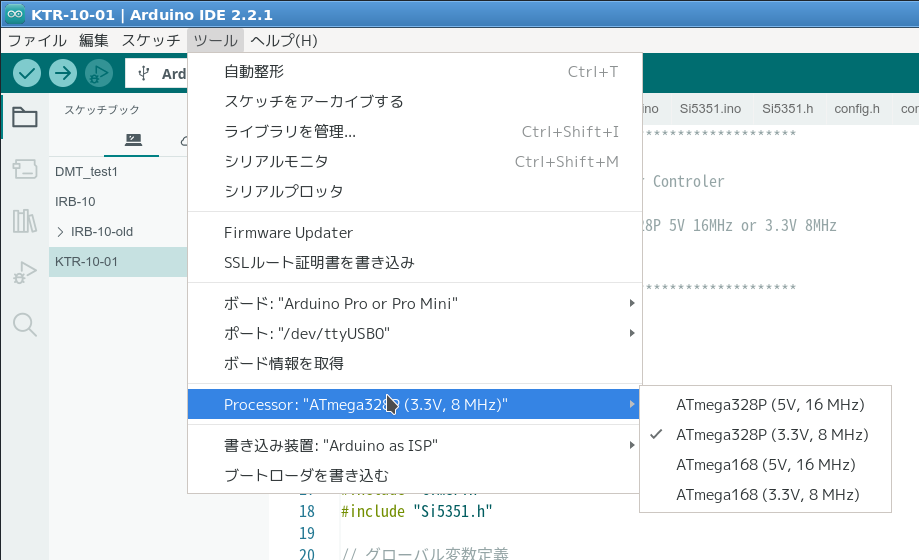Open シリアルモニタ from the menu
The image size is (919, 560).
[x=415, y=161]
